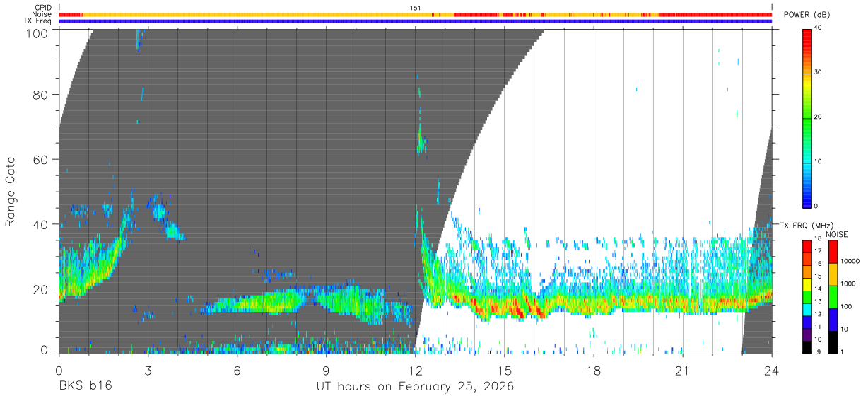Click the 9 tick on UT hours axis
Image resolution: width=868 pixels, height=401 pixels.
click(326, 371)
